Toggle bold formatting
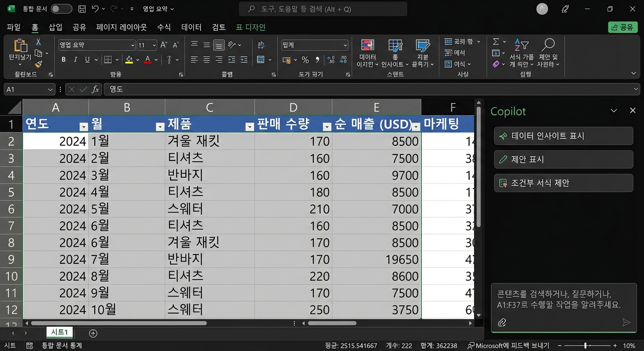The height and width of the screenshot is (351, 644). click(64, 59)
